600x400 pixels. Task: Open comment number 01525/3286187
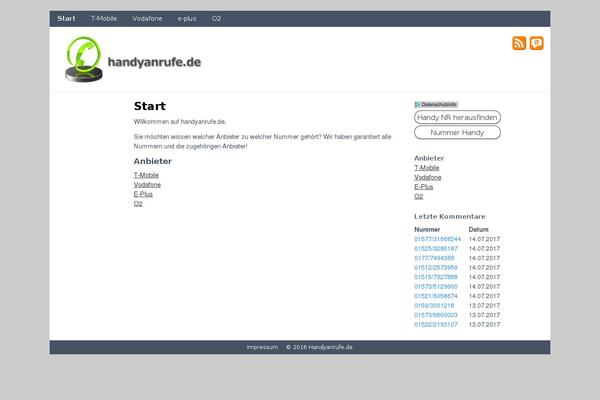[436, 248]
